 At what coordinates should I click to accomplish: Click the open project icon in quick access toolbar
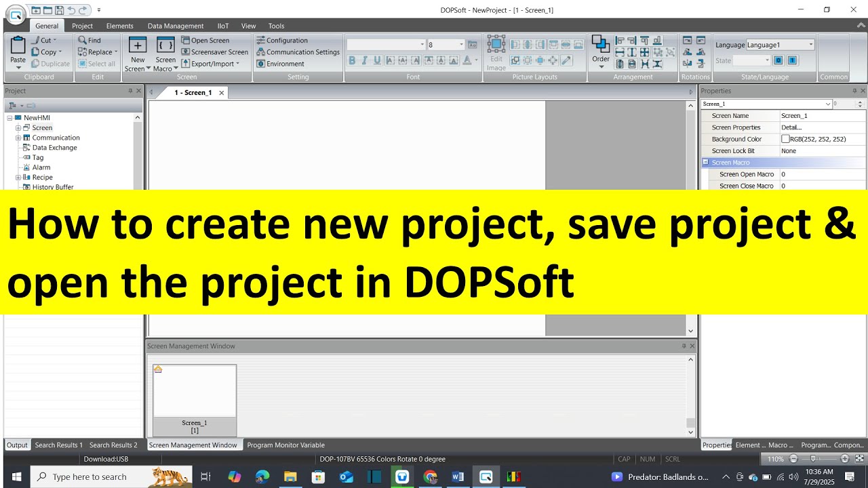point(47,10)
